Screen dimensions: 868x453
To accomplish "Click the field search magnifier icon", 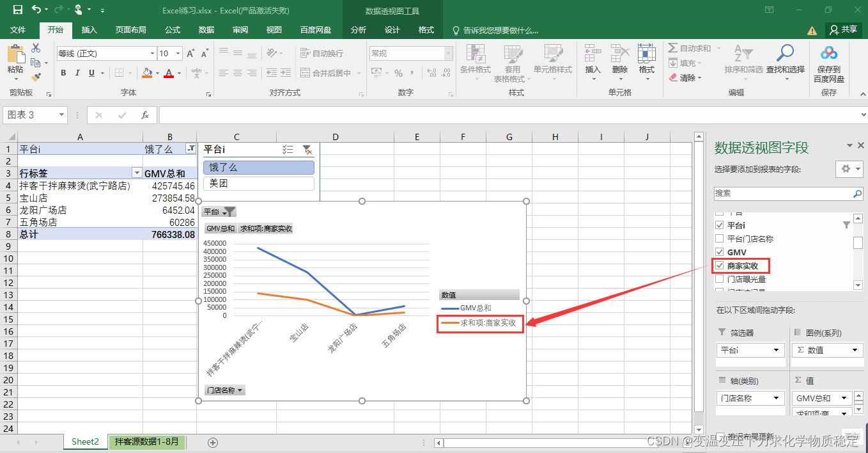I will coord(857,193).
